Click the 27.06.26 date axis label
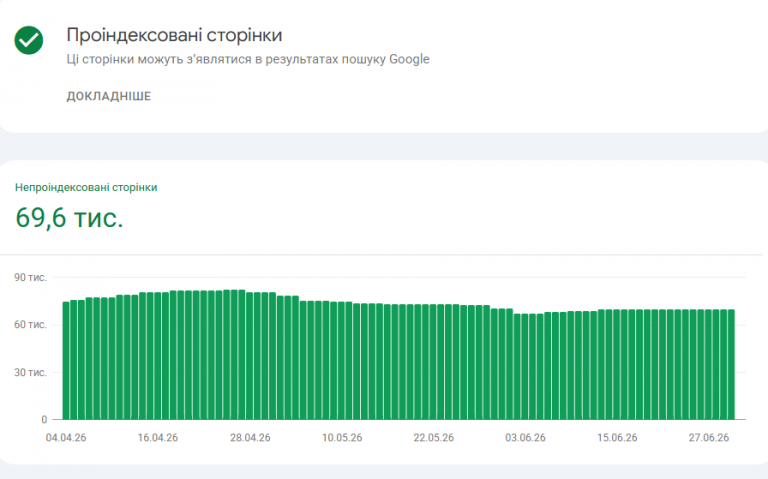Screen dimensions: 768x479 point(709,438)
